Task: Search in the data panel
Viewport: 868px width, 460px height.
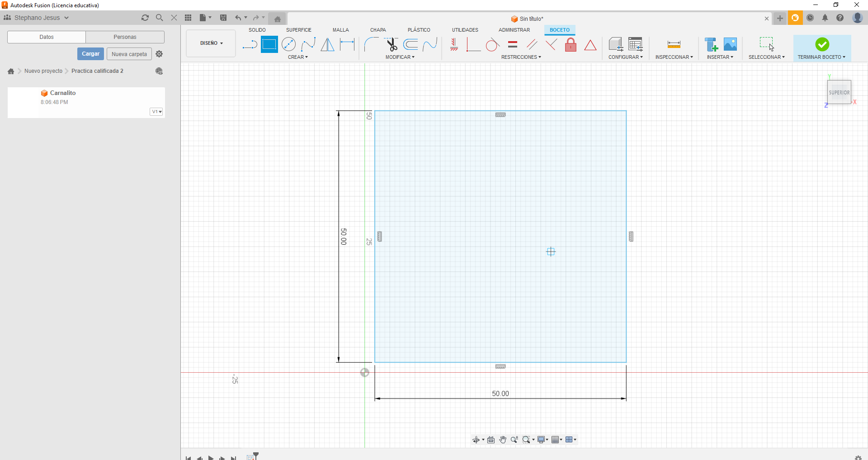Action: (159, 18)
